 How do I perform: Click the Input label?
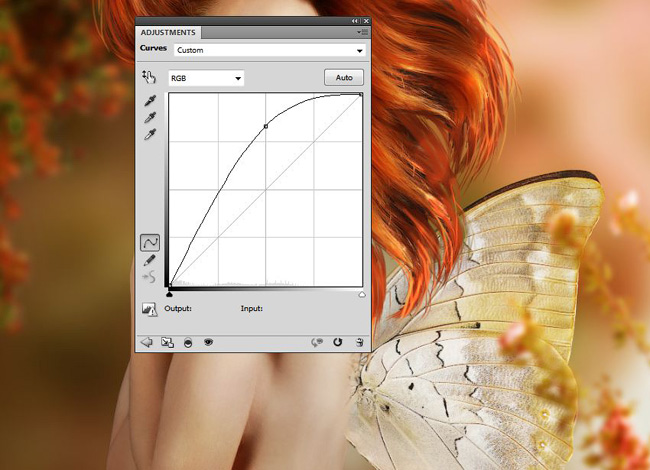252,308
